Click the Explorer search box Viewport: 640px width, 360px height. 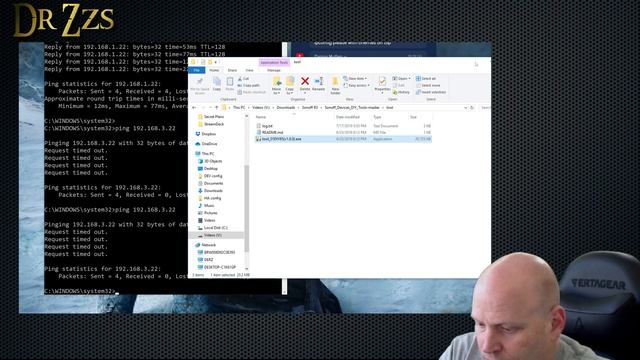coord(484,107)
